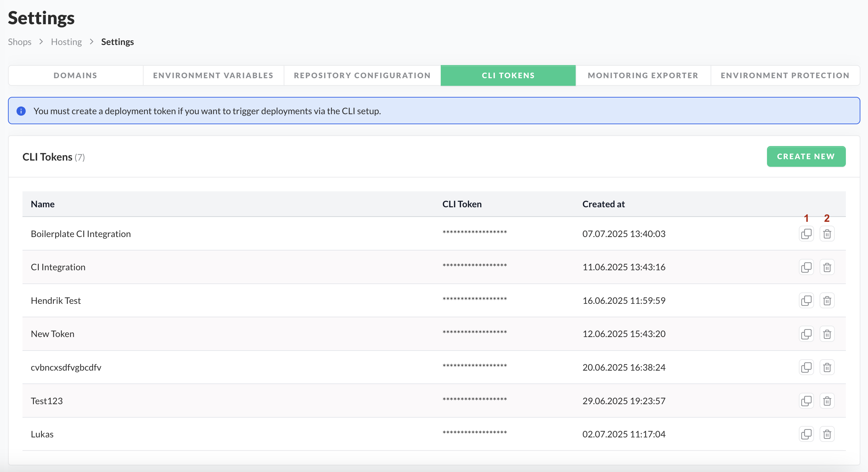868x472 pixels.
Task: Switch to the Domains tab
Action: 75,75
